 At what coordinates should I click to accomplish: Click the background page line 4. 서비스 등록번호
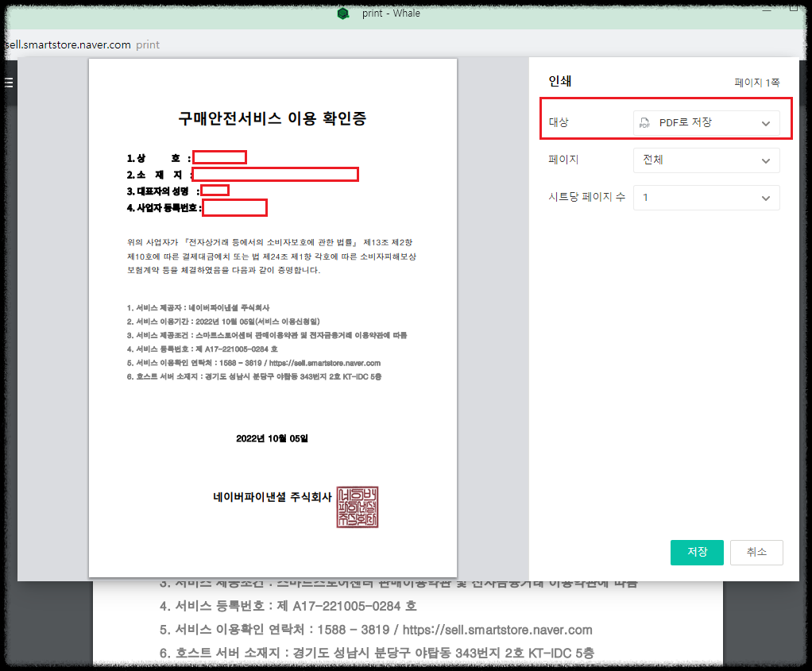(x=288, y=606)
